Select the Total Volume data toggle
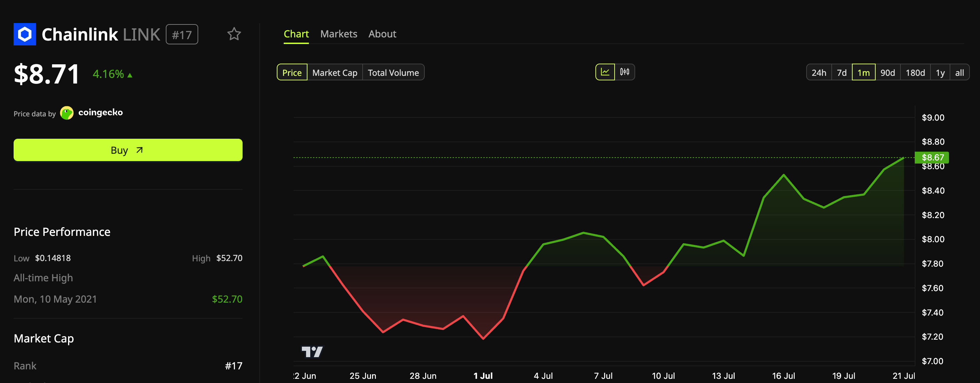Image resolution: width=980 pixels, height=383 pixels. pos(393,72)
